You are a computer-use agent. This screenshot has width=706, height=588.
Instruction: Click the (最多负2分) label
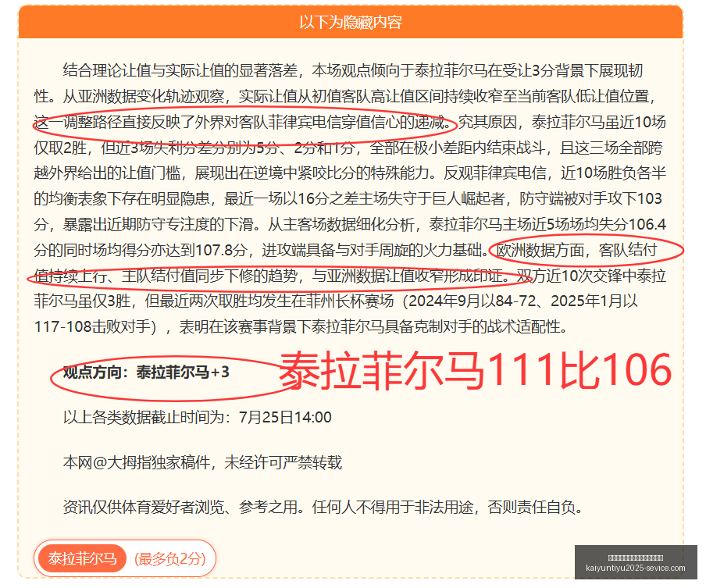(170, 559)
